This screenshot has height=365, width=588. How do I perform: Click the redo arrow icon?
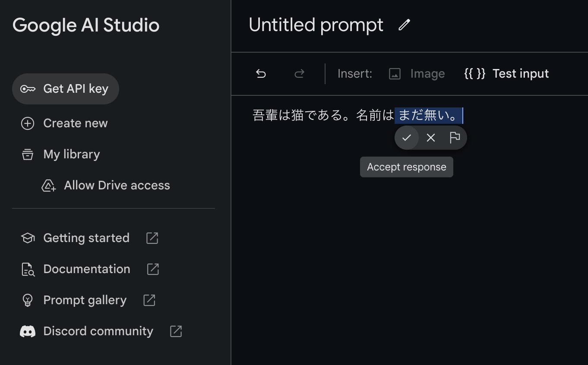(299, 74)
